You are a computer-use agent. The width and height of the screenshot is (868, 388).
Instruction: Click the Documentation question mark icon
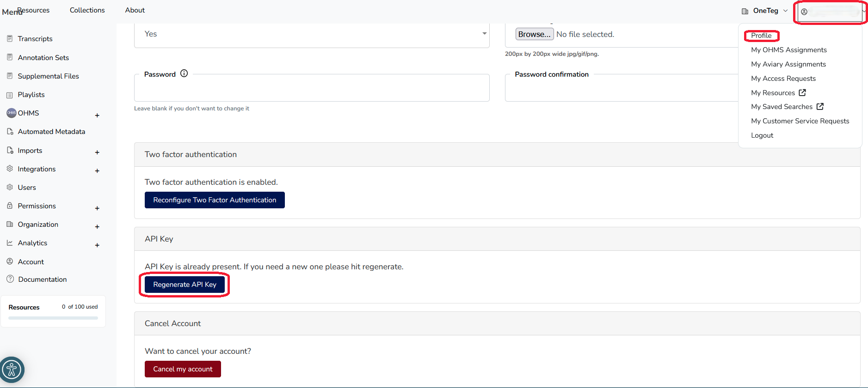10,279
